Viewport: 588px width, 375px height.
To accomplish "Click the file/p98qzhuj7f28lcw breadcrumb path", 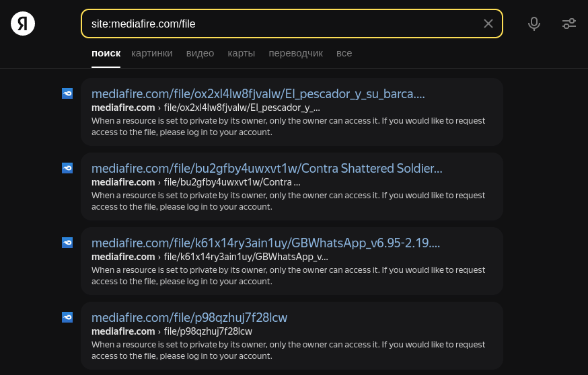I will coord(208,331).
